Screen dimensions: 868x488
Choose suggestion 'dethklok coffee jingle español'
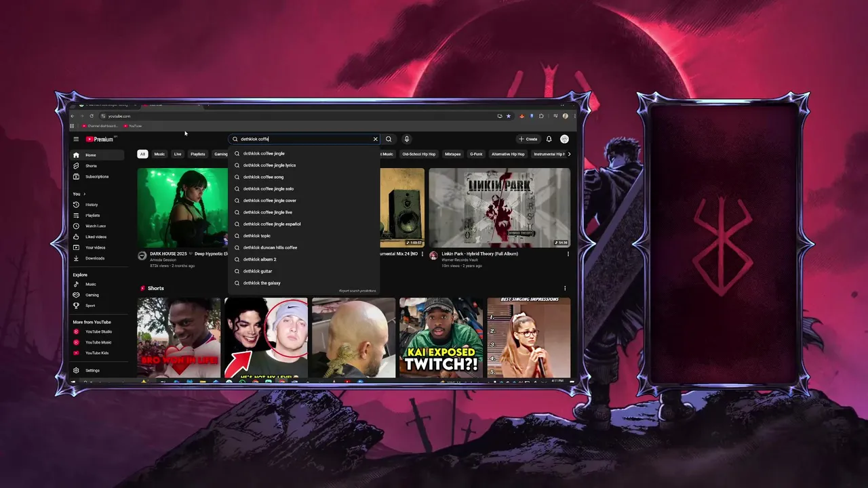[304, 224]
